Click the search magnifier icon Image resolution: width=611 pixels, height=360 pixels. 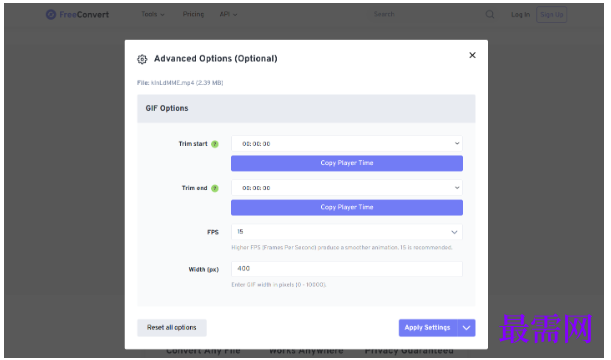coord(490,14)
